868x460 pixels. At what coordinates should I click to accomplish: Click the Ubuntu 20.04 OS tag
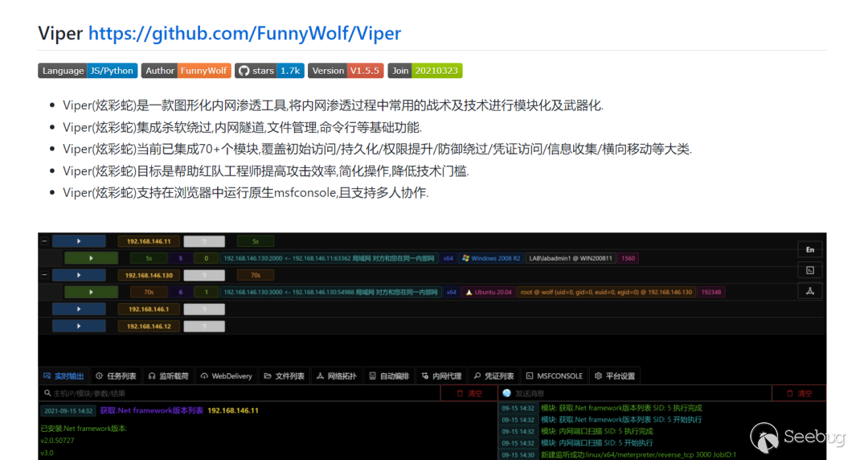click(x=489, y=292)
